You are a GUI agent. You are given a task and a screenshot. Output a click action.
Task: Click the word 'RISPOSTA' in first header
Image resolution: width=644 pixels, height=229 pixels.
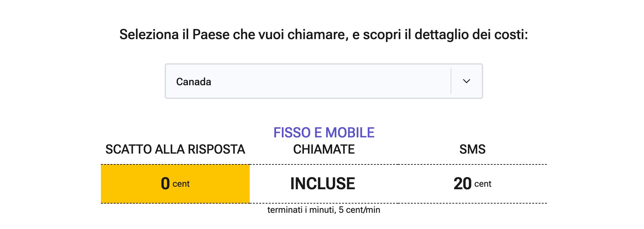pyautogui.click(x=216, y=149)
